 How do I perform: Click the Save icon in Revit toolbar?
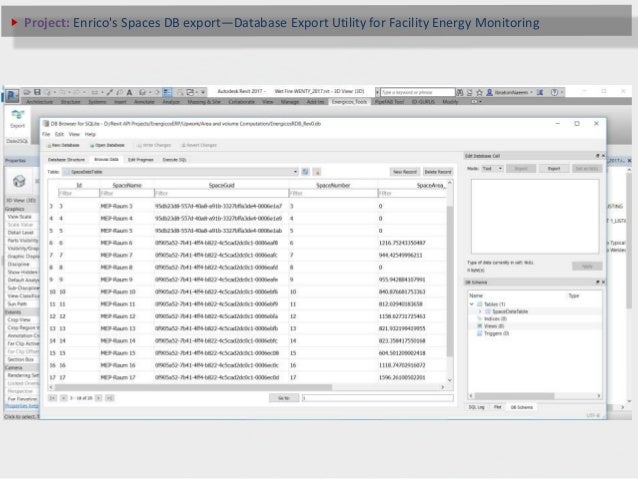coord(37,92)
